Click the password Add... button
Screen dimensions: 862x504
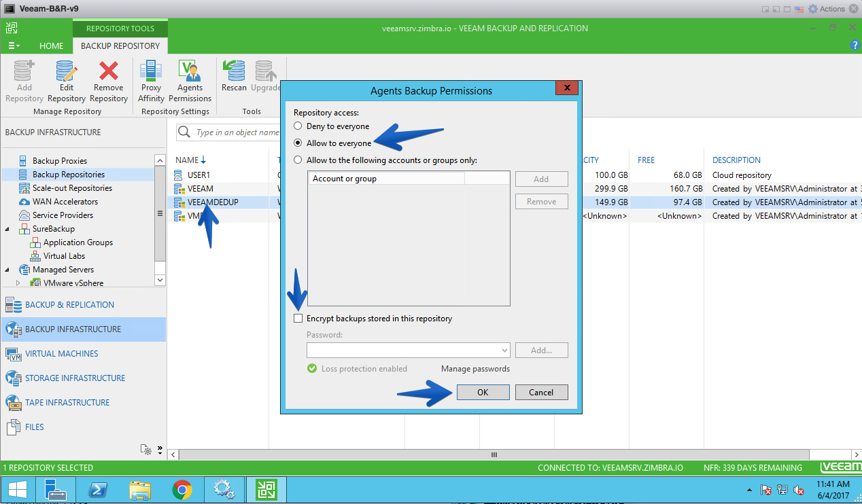pos(541,350)
